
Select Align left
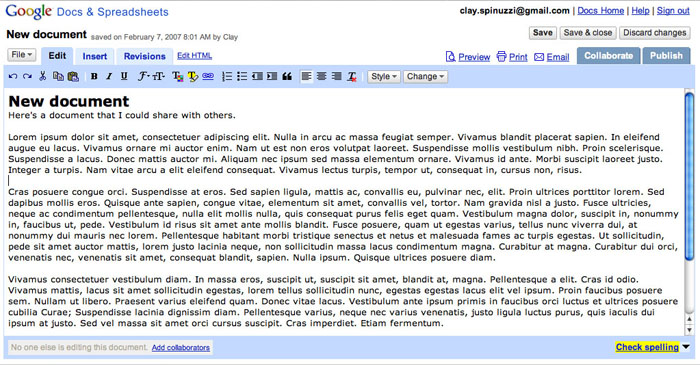click(306, 76)
